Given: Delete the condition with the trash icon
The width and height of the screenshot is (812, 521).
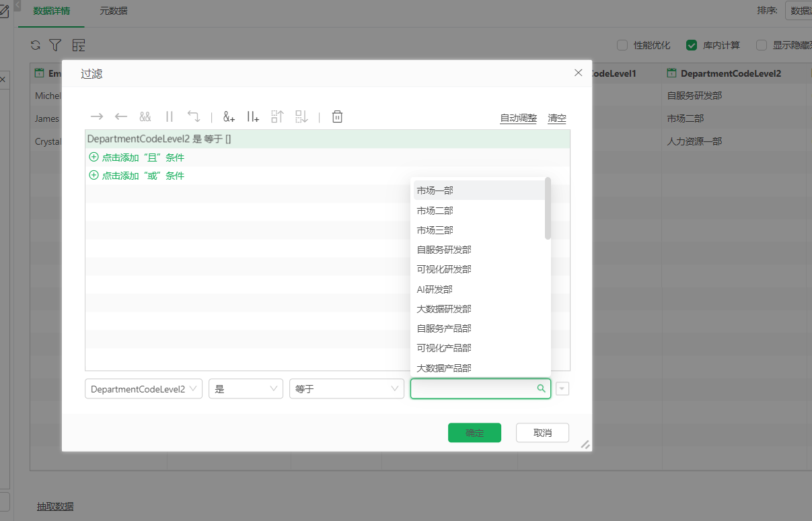Looking at the screenshot, I should [338, 116].
